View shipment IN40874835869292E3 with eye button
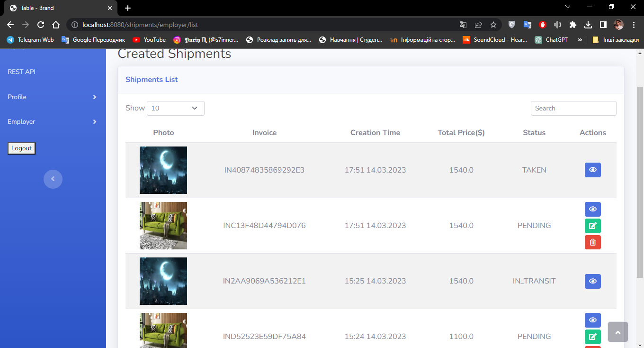644x348 pixels. 592,170
